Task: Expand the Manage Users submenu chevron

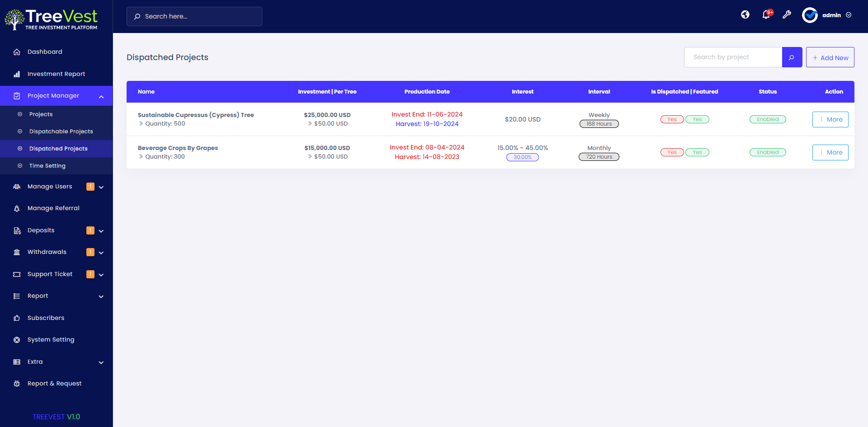Action: (x=101, y=187)
